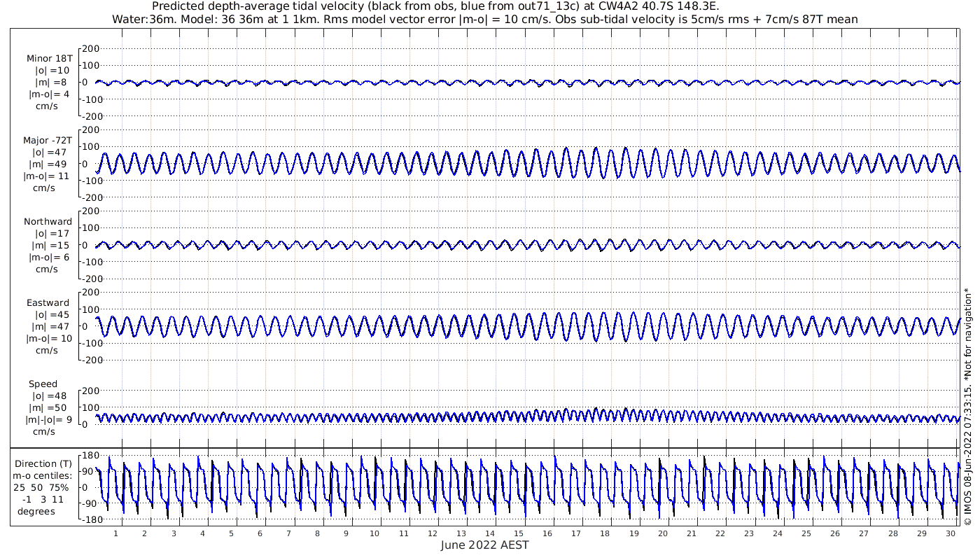
Task: Click day tick label '1' on time axis
Action: [x=115, y=533]
